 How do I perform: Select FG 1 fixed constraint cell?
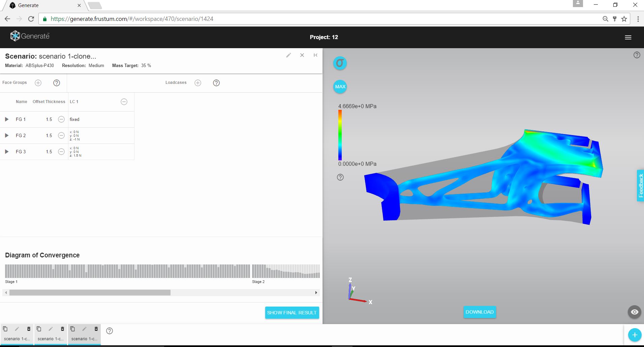[101, 119]
